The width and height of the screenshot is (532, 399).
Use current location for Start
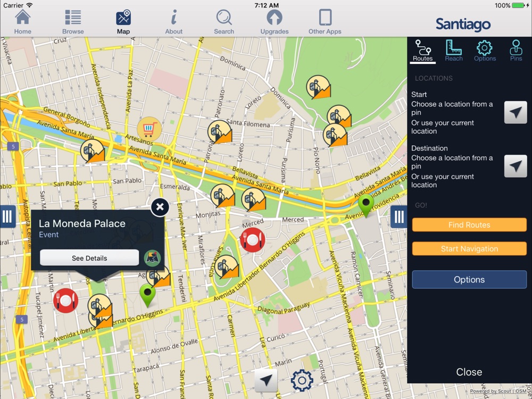pos(516,112)
